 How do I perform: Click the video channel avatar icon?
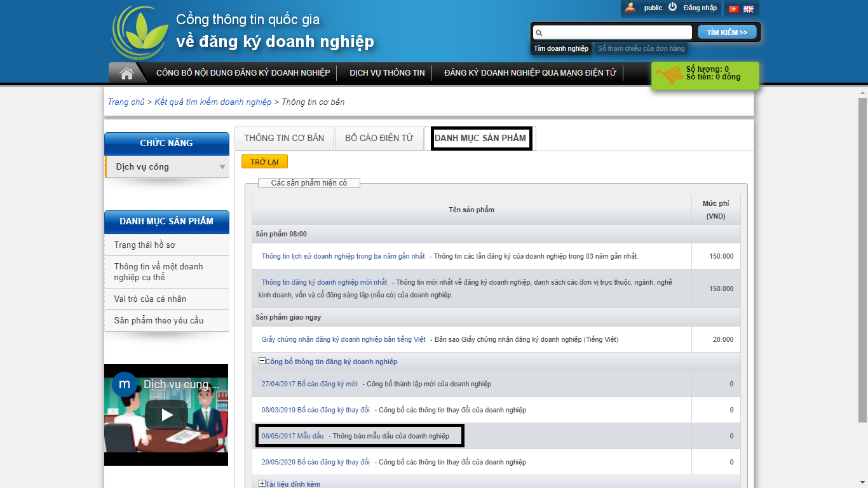(125, 384)
